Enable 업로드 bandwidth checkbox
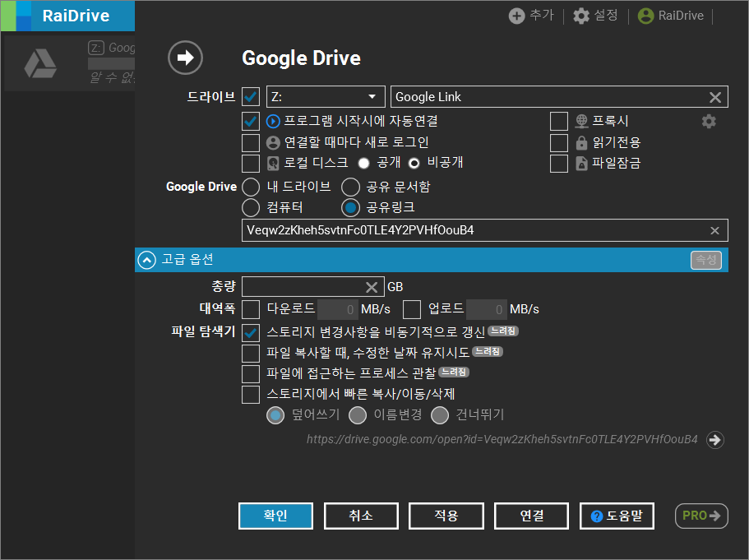Viewport: 749px width, 560px height. point(412,310)
